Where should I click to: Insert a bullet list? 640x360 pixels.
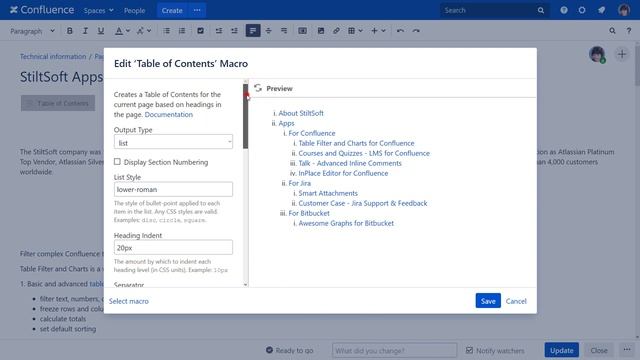pyautogui.click(x=167, y=31)
